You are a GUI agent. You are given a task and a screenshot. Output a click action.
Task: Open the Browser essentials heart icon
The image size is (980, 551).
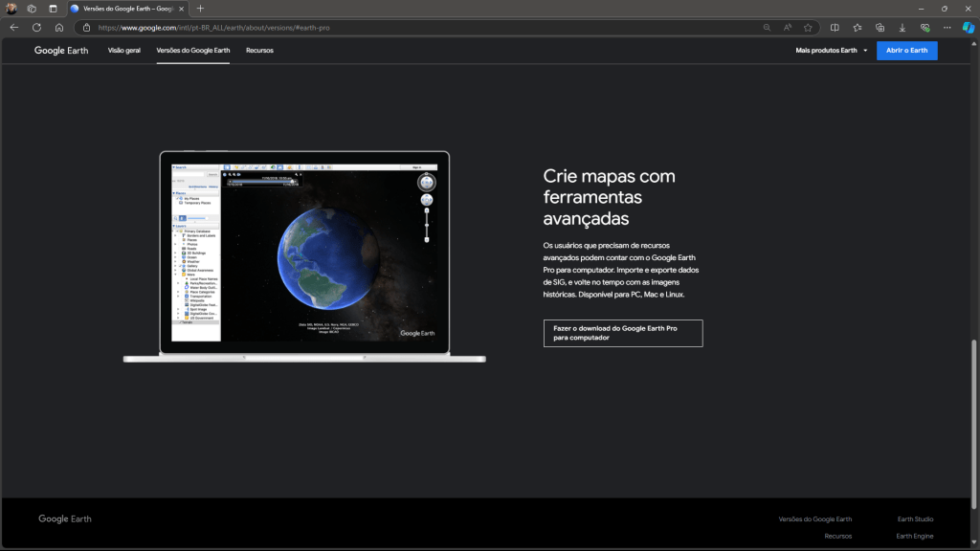point(924,28)
